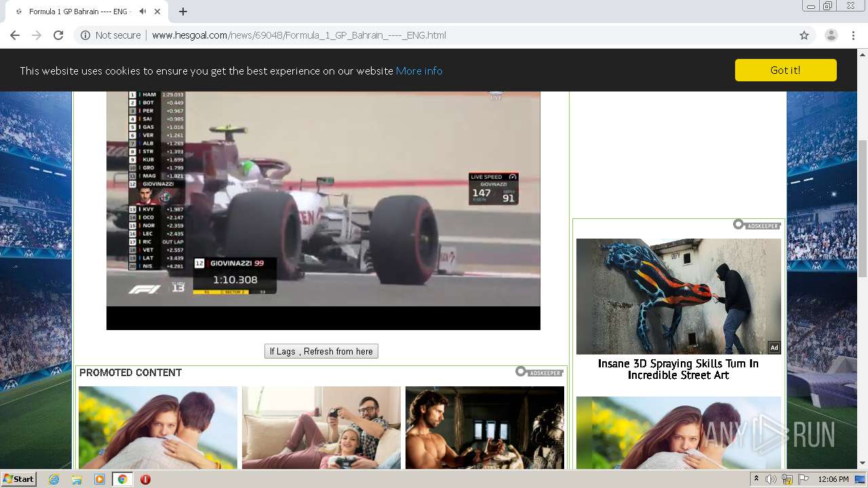Open the Windows Start menu
868x488 pixels.
pyautogui.click(x=18, y=479)
